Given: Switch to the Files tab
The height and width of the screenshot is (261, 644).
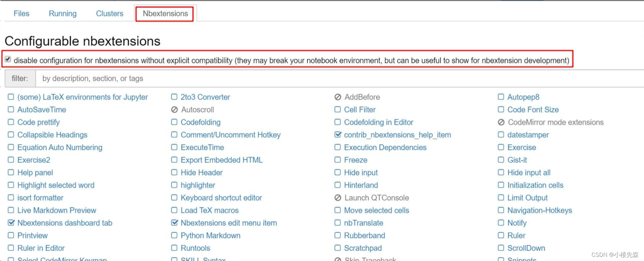Looking at the screenshot, I should (21, 13).
